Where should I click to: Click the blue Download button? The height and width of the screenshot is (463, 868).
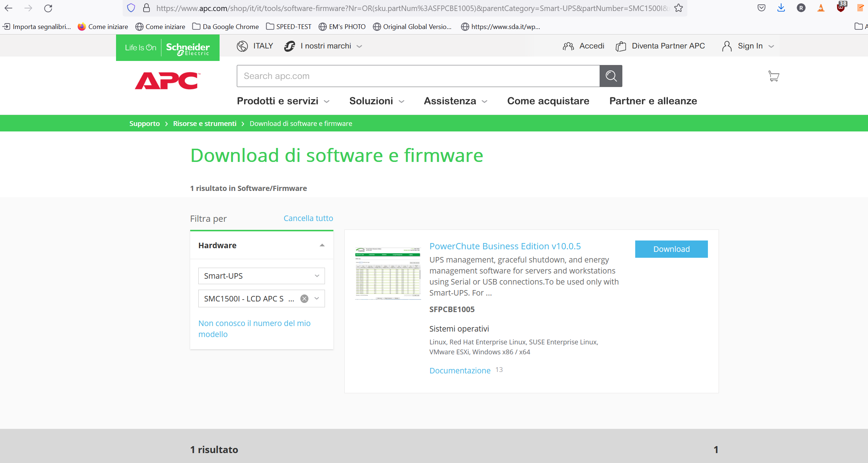pyautogui.click(x=671, y=249)
